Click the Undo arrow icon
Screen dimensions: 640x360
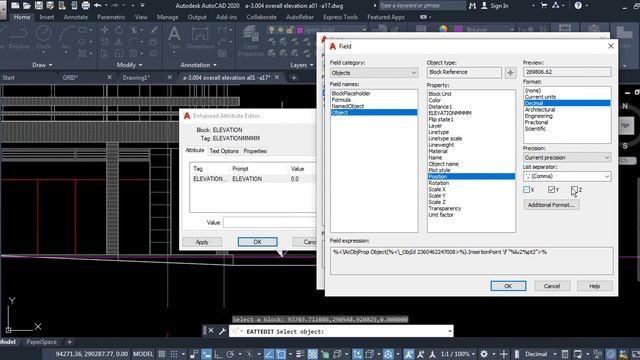click(98, 6)
